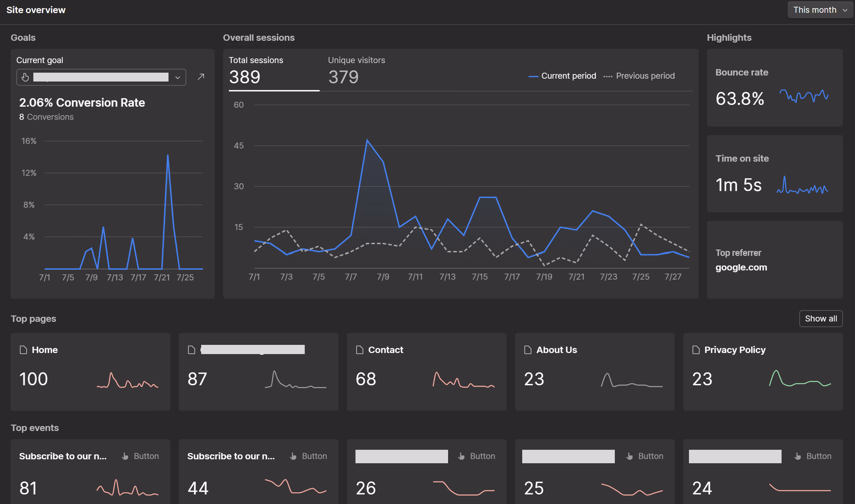The width and height of the screenshot is (855, 504).
Task: Click the About Us document icon
Action: (528, 350)
